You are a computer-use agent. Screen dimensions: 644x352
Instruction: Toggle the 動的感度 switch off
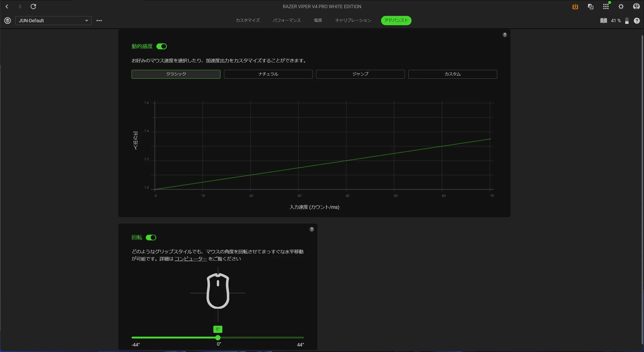[162, 46]
